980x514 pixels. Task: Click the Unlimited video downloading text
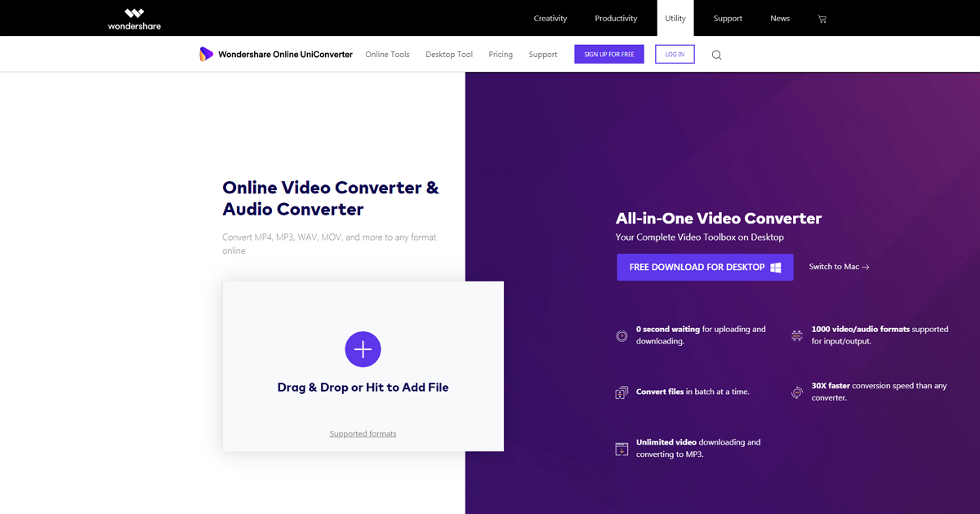tap(698, 448)
